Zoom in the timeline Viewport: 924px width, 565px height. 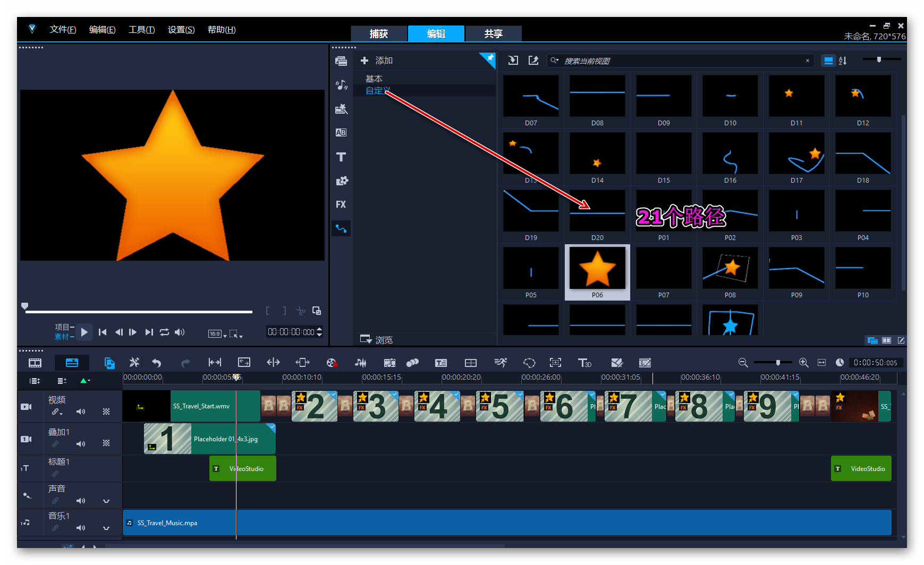point(804,363)
